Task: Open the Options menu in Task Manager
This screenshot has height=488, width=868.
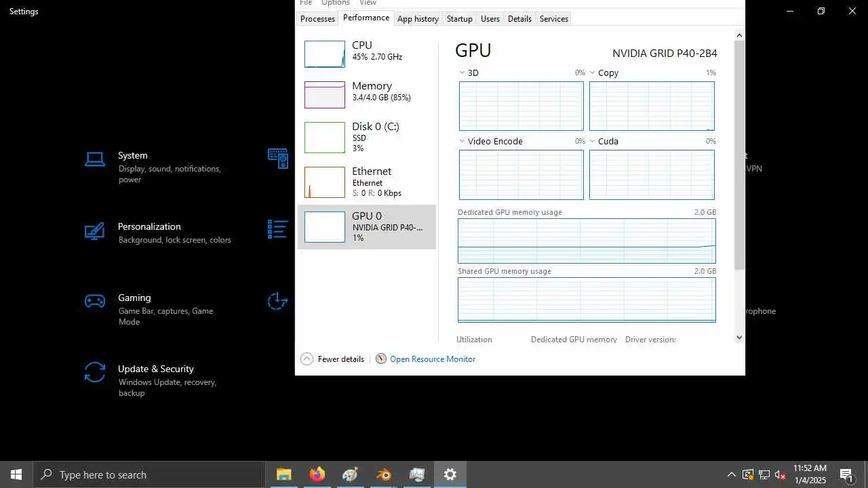Action: (x=336, y=3)
